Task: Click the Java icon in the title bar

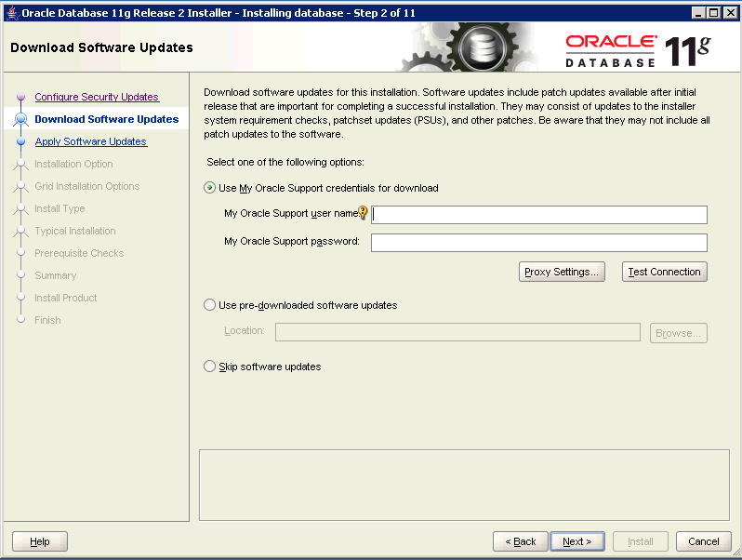Action: [10, 14]
